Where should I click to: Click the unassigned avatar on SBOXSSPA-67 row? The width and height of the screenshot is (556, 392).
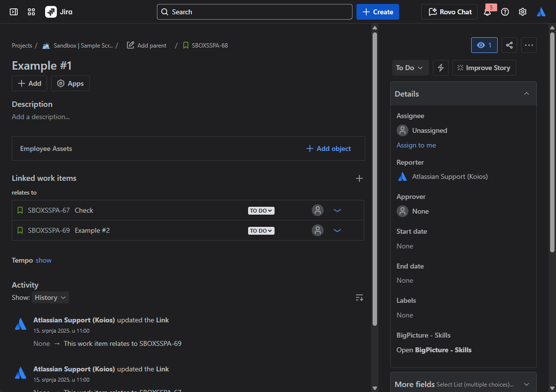pyautogui.click(x=317, y=210)
